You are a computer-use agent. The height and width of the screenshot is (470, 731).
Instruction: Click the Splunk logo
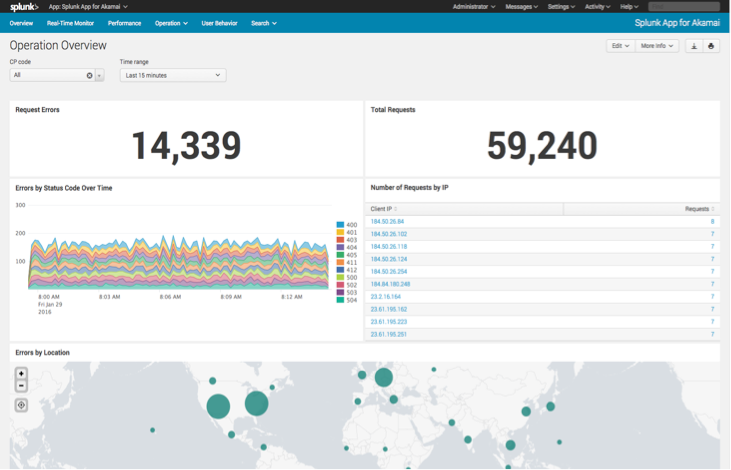24,7
